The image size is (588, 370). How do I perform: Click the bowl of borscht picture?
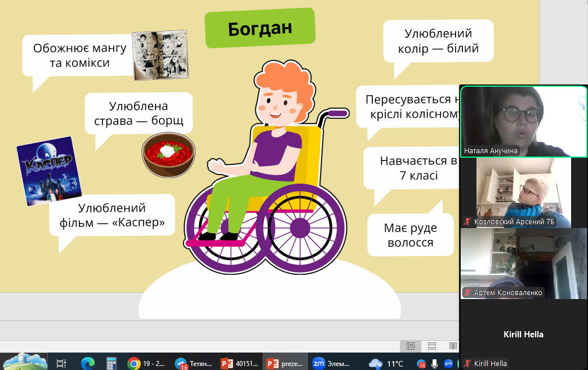point(168,155)
